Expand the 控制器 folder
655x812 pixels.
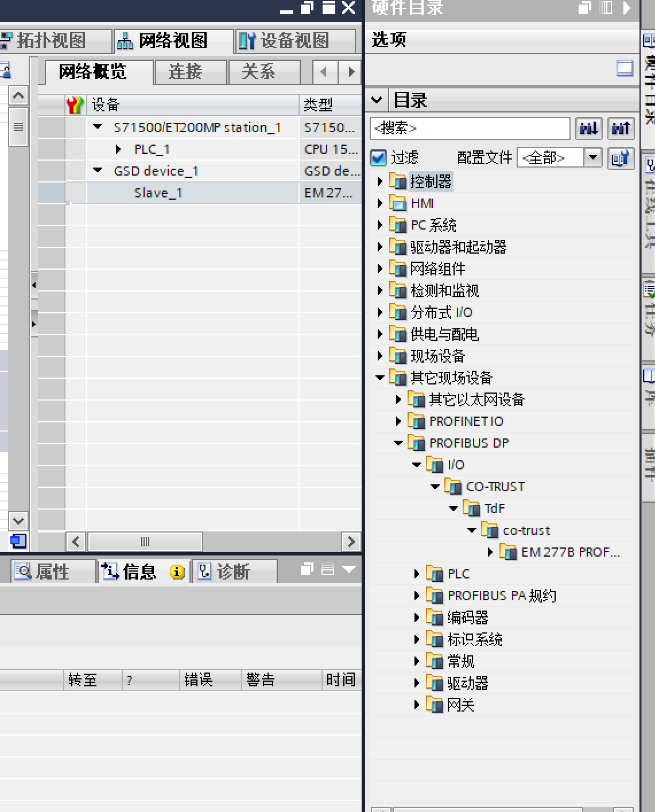click(379, 182)
